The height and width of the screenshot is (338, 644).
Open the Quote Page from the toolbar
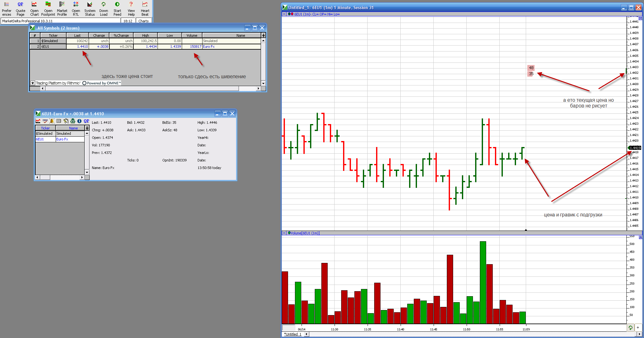point(20,8)
